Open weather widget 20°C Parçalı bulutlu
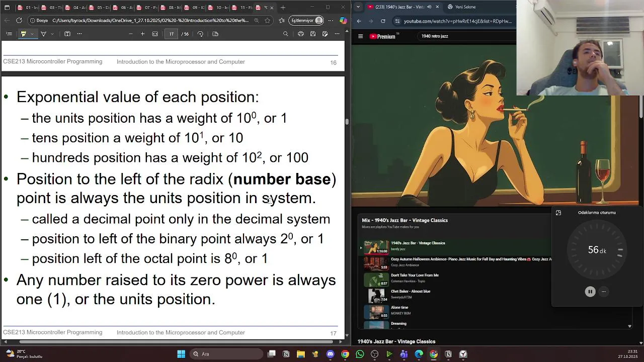 point(24,354)
